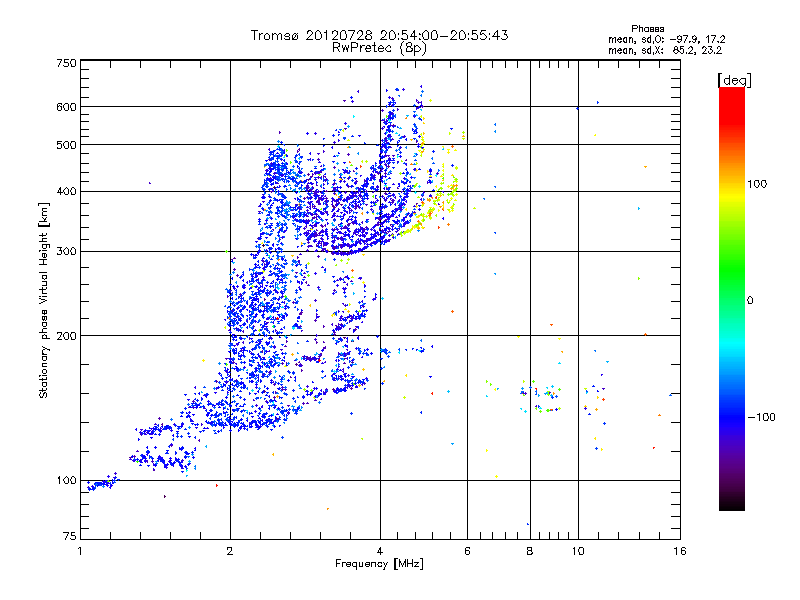The height and width of the screenshot is (600, 800).
Task: Click the x-axis "10" tick label
Action: (578, 551)
